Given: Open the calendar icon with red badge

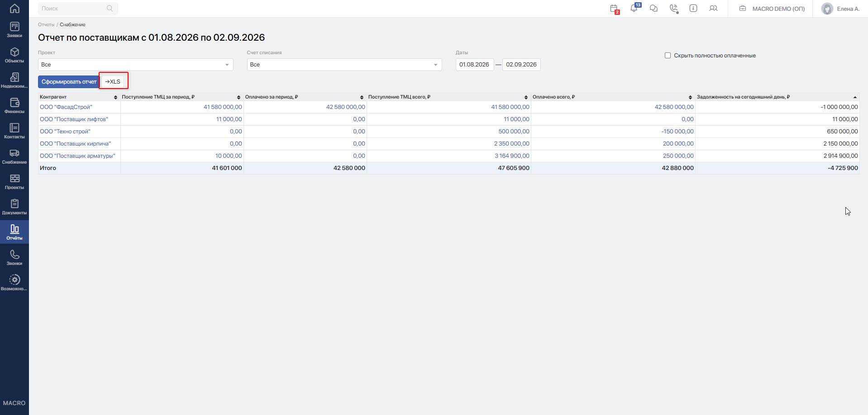Looking at the screenshot, I should pyautogui.click(x=614, y=9).
